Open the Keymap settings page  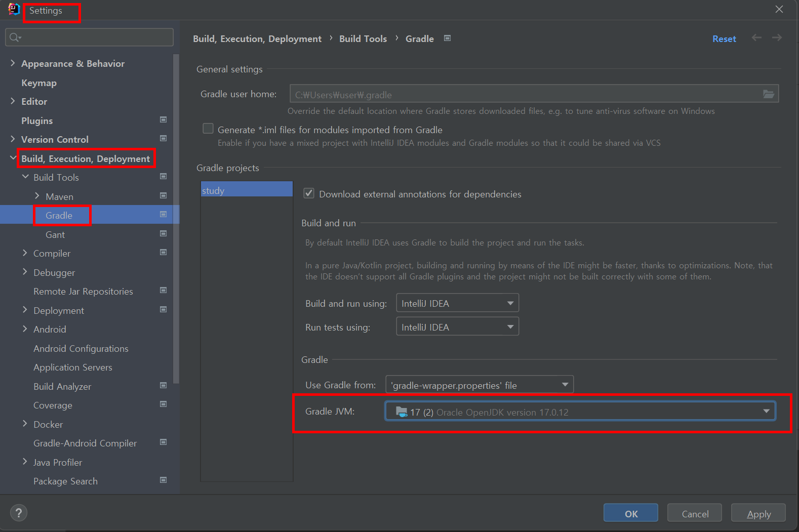39,83
